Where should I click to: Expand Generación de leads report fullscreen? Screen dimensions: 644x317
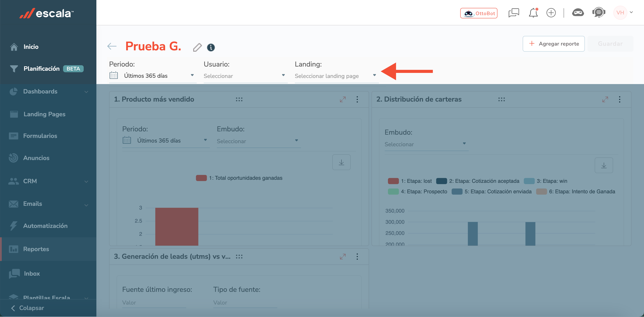[343, 257]
